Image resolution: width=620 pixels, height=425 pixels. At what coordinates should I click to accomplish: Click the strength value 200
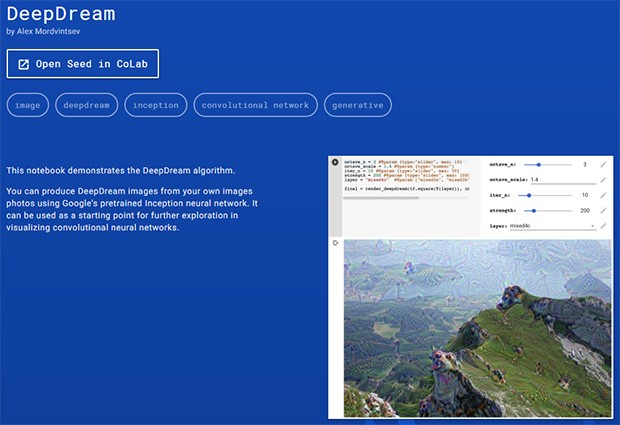tap(585, 211)
